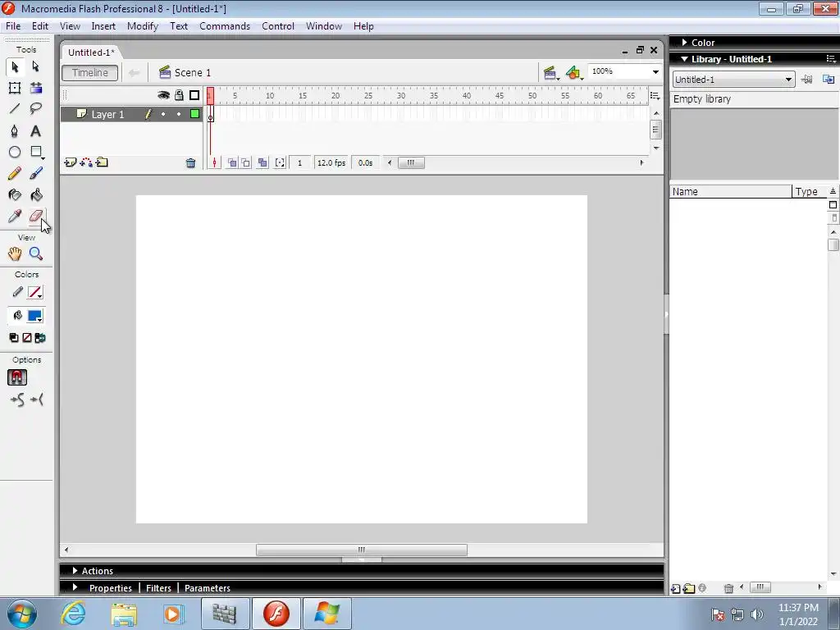840x630 pixels.
Task: Open the stroke color swatch
Action: pos(34,293)
